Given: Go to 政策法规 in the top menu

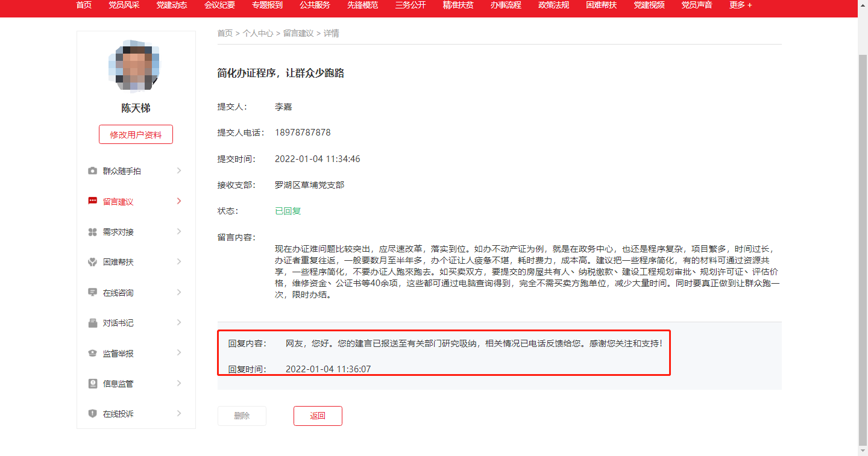Looking at the screenshot, I should pos(553,5).
